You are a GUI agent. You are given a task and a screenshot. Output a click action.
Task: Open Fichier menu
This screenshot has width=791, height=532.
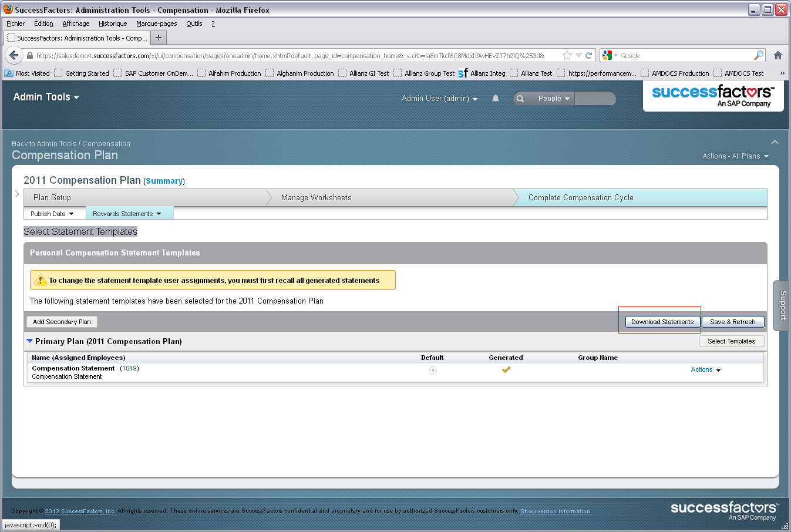(x=16, y=23)
